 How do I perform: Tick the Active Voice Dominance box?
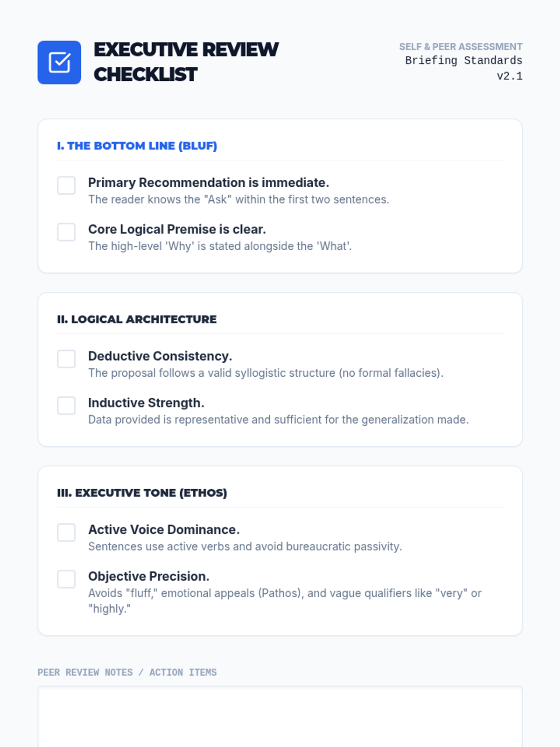(x=66, y=532)
